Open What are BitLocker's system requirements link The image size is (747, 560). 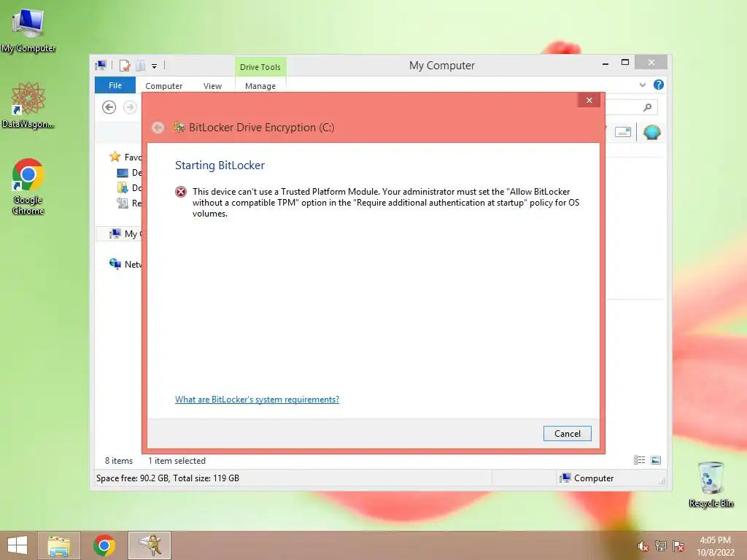click(x=258, y=400)
